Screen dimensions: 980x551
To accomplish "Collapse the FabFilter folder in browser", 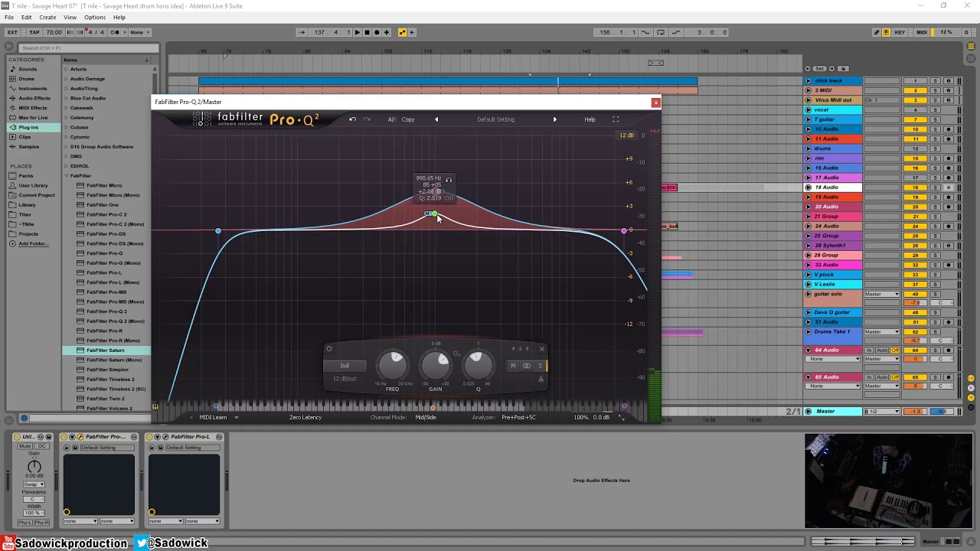I will [67, 176].
